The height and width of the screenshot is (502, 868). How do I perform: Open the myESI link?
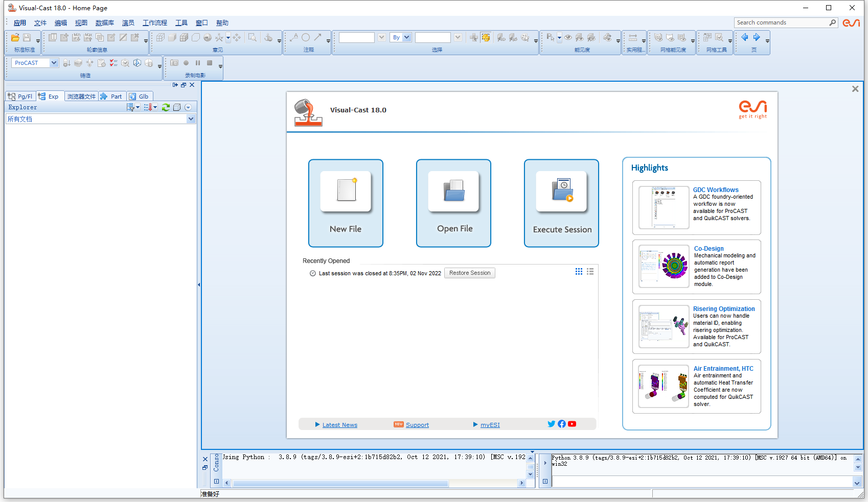point(490,425)
